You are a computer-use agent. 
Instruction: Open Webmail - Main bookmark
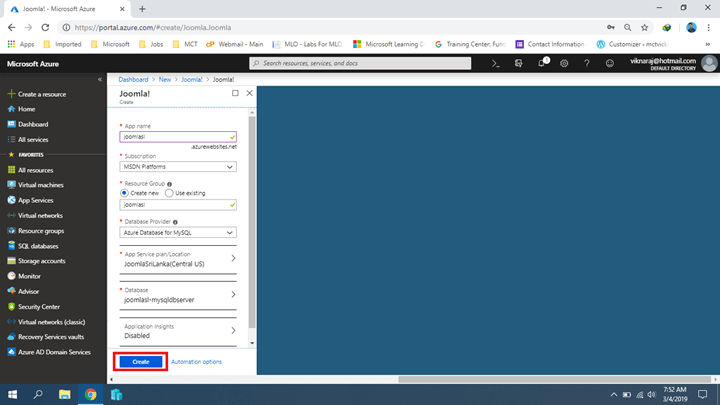pos(235,44)
